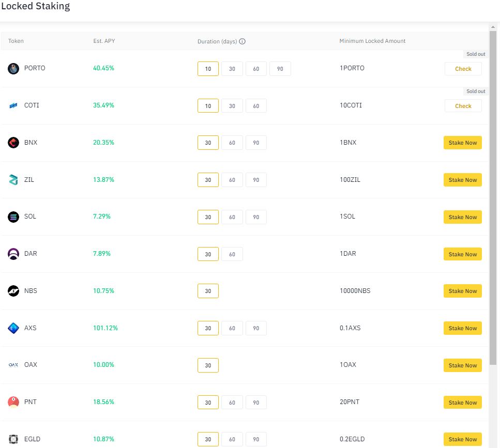Click the 100ZIL minimum amount
This screenshot has width=500, height=448.
(x=350, y=180)
